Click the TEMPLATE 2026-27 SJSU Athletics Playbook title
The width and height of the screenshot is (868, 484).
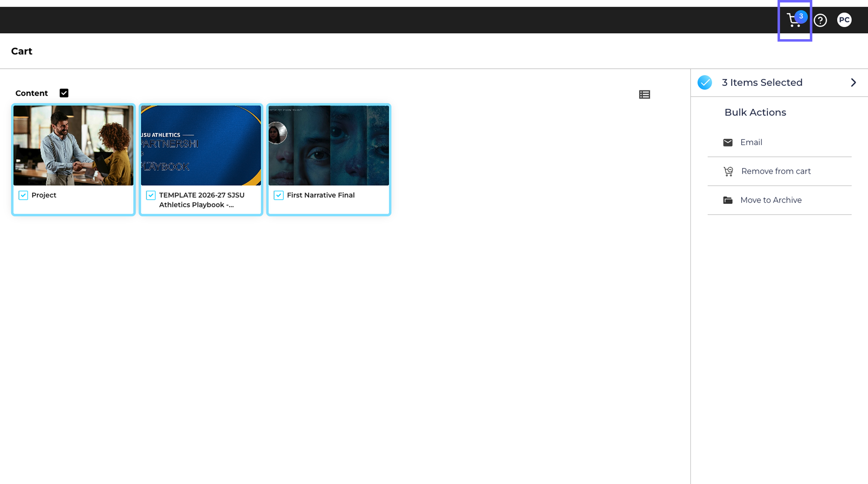pos(202,200)
